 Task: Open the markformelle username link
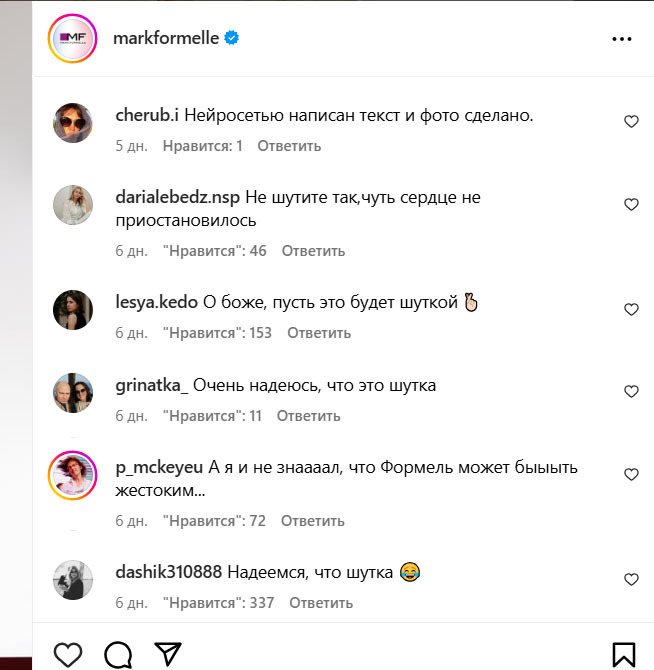[168, 39]
